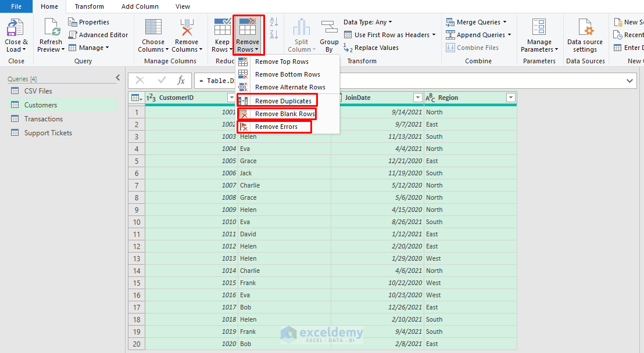The height and width of the screenshot is (353, 644).
Task: Open the Close & Load dropdown arrow
Action: point(24,49)
